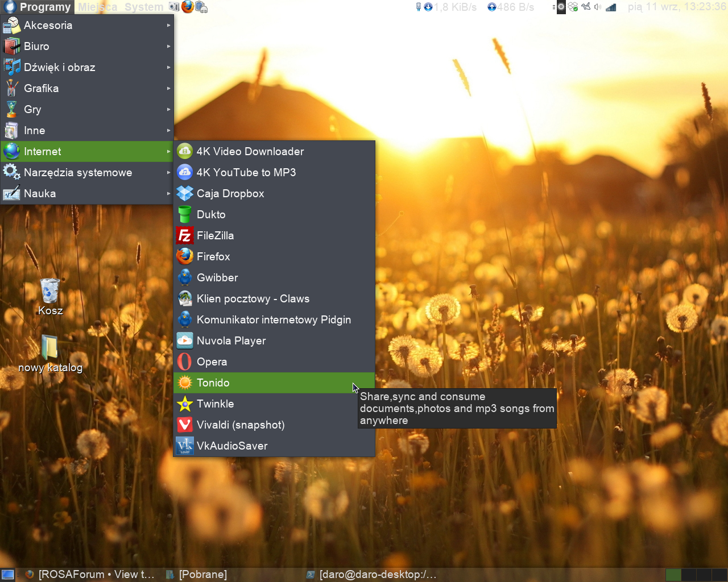Select the active green workspace in the switcher
This screenshot has width=728, height=582.
[x=673, y=575]
